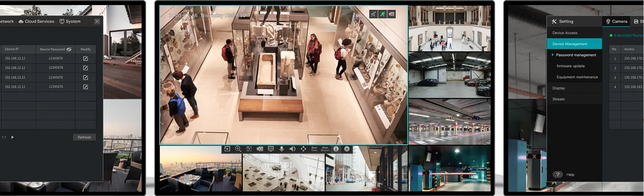Go to next page arrow beside 1/1

[12, 137]
